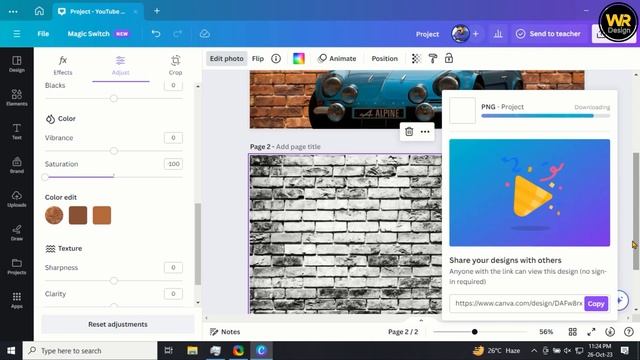
Task: Switch to the Effects tab
Action: (63, 65)
